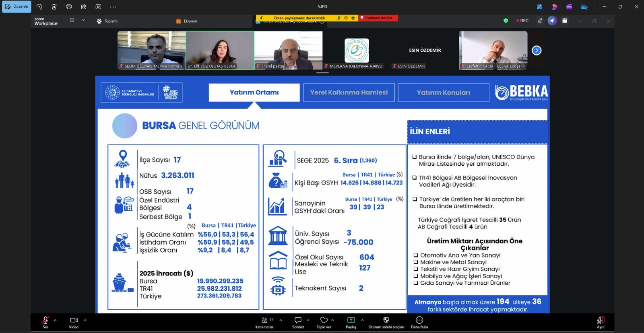Expand arrow next to Sohbet
This screenshot has width=644, height=333.
308,320
